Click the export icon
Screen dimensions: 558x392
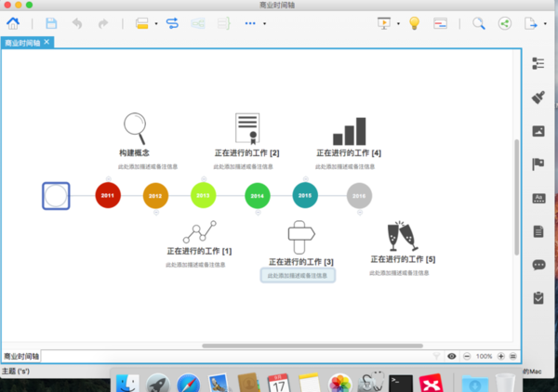531,23
